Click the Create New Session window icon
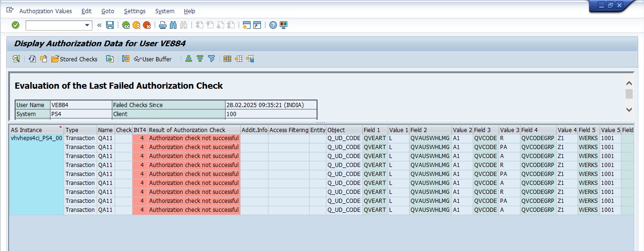Image resolution: width=644 pixels, height=251 pixels. pyautogui.click(x=246, y=25)
